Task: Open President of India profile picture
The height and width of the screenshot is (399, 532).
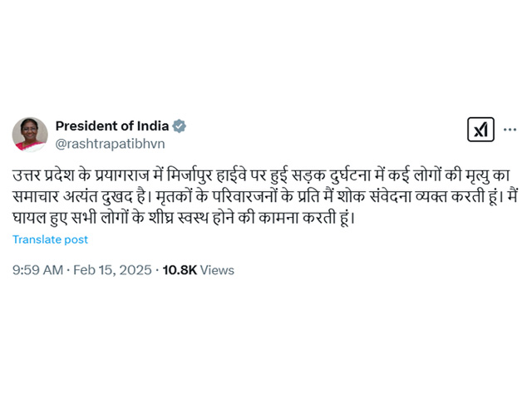Action: [x=30, y=135]
